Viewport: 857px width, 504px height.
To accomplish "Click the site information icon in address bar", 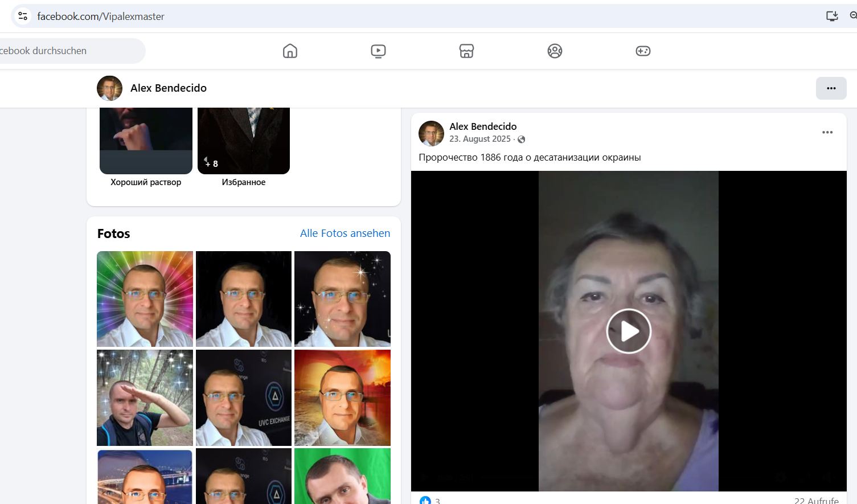I will tap(23, 16).
